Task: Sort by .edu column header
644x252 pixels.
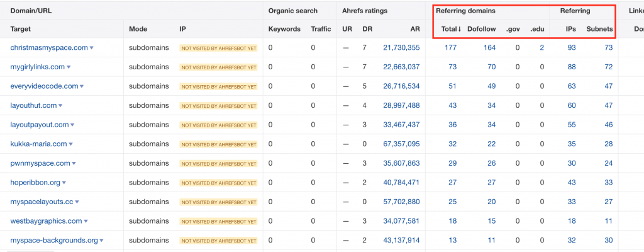Action: click(537, 29)
